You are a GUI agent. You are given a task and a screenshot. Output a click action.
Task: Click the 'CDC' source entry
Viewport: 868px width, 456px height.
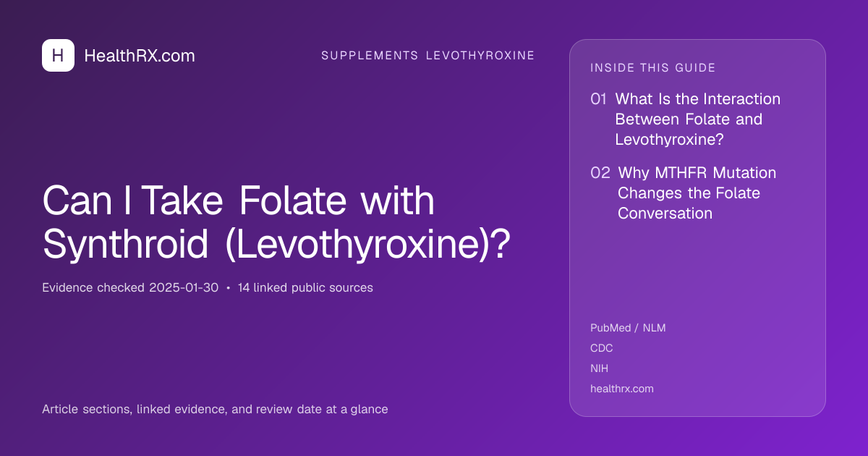coord(602,348)
